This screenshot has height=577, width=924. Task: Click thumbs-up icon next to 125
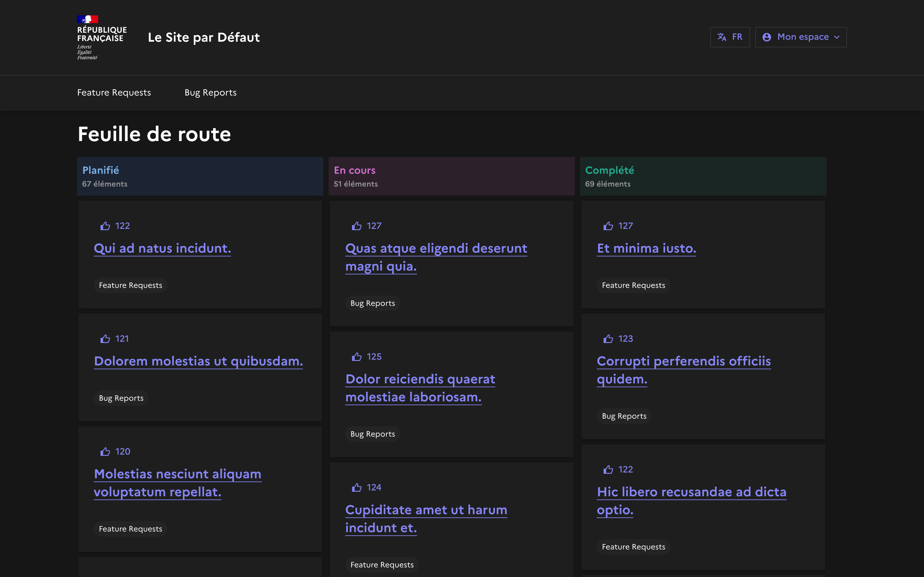point(357,357)
